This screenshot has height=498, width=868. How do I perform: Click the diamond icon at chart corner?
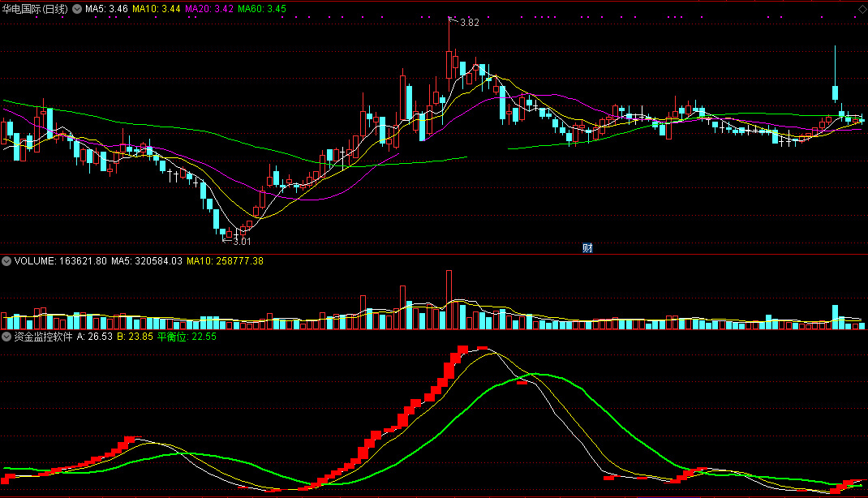[862, 10]
